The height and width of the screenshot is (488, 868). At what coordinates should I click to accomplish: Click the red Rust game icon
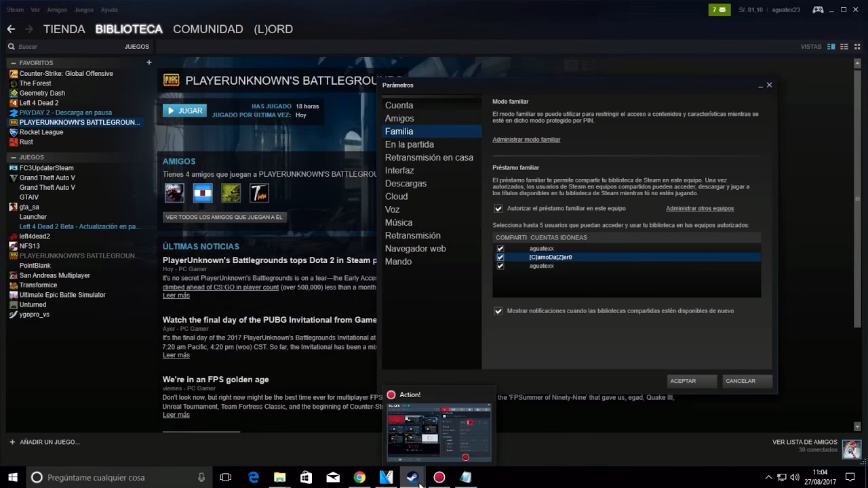14,142
